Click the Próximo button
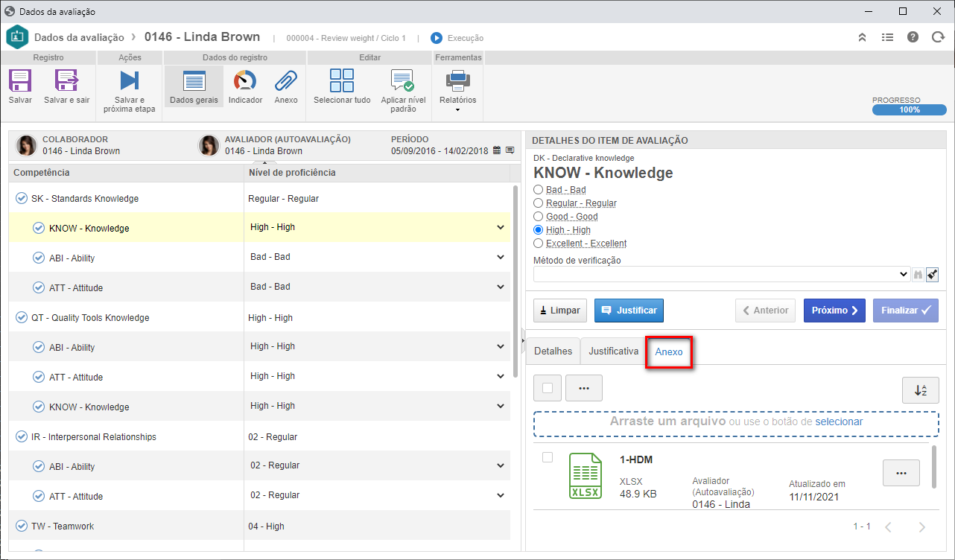 (834, 311)
